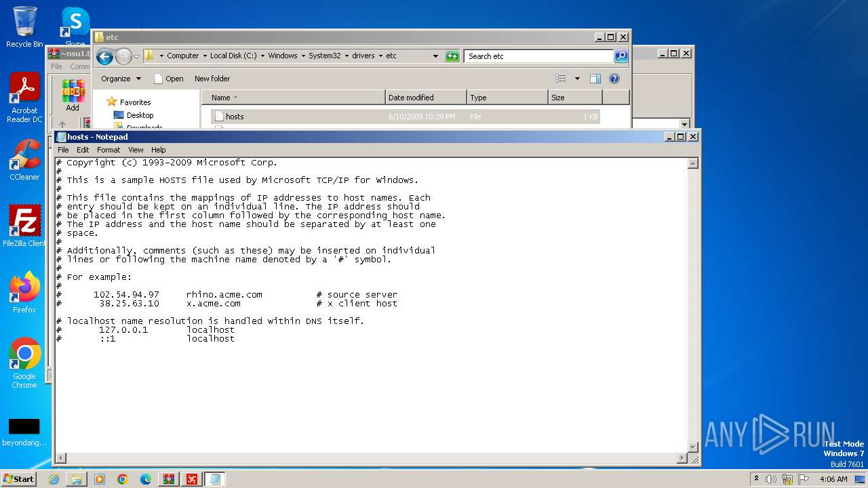The width and height of the screenshot is (868, 488).
Task: Open Microsoft Edge from the taskbar
Action: point(146,479)
